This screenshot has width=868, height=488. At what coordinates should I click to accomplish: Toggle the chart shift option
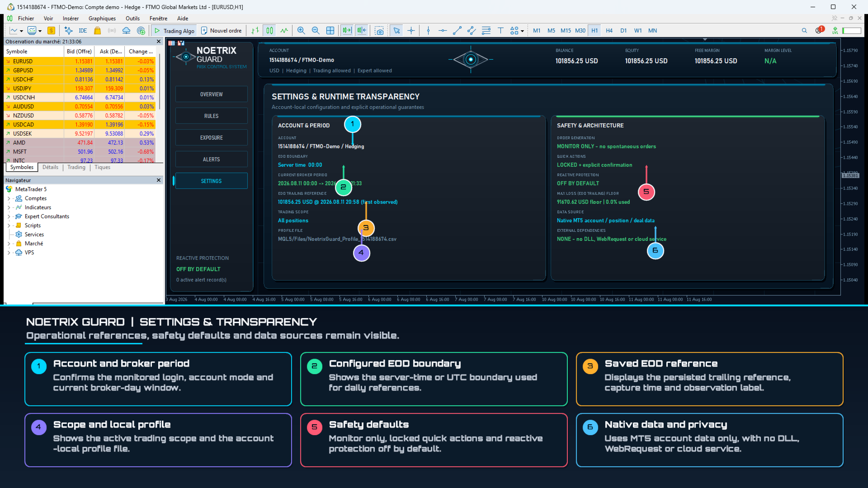coord(362,31)
